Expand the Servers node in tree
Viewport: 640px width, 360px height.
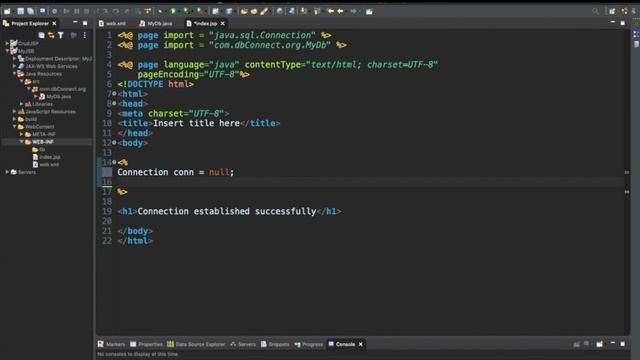tap(7, 172)
